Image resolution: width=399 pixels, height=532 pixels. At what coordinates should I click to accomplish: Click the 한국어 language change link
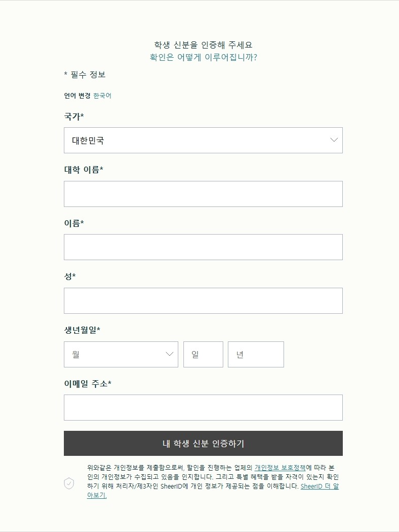(x=102, y=96)
